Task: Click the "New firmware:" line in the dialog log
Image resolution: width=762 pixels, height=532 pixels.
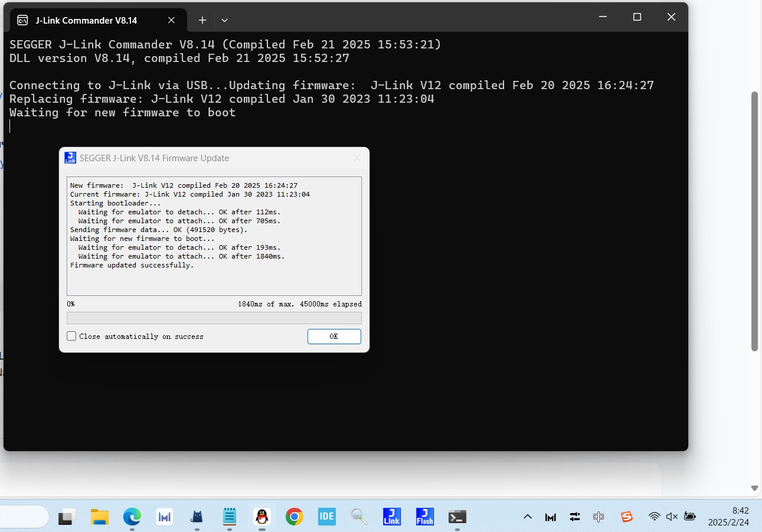Action: 184,185
